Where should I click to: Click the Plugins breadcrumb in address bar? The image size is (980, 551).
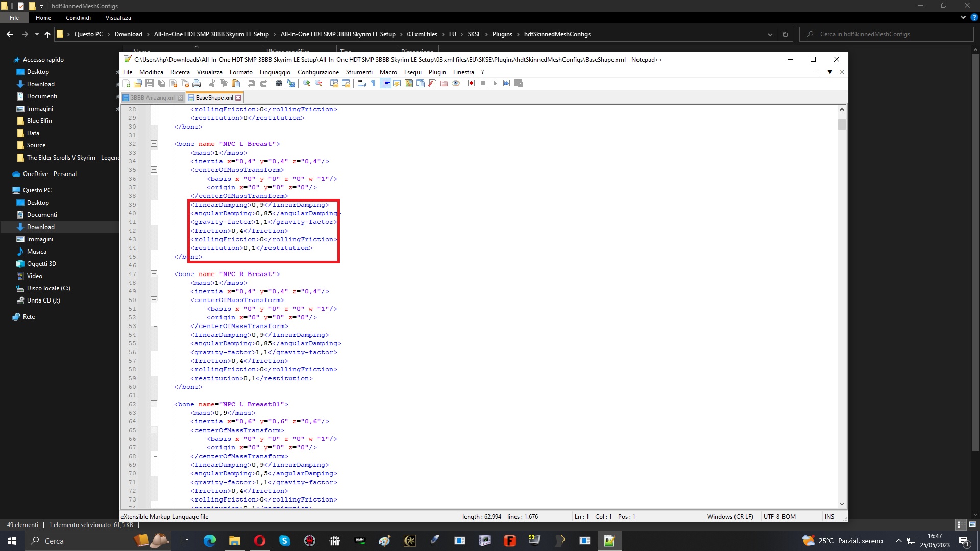click(x=502, y=34)
